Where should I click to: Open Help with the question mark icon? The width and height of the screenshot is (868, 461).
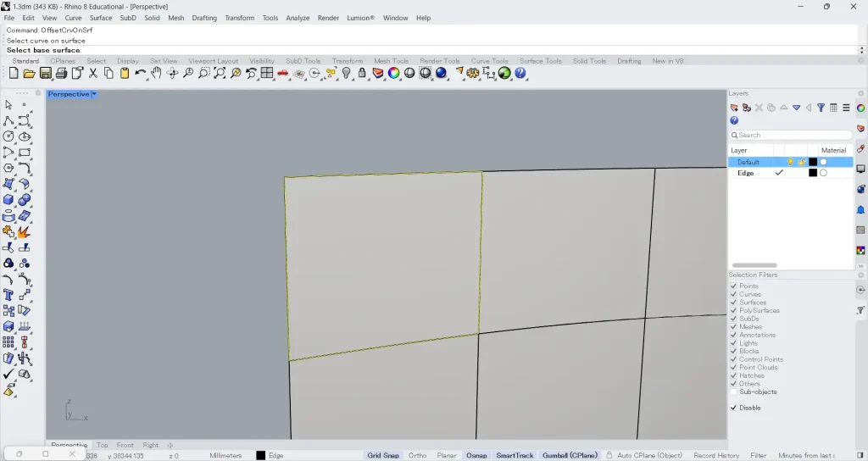click(520, 73)
